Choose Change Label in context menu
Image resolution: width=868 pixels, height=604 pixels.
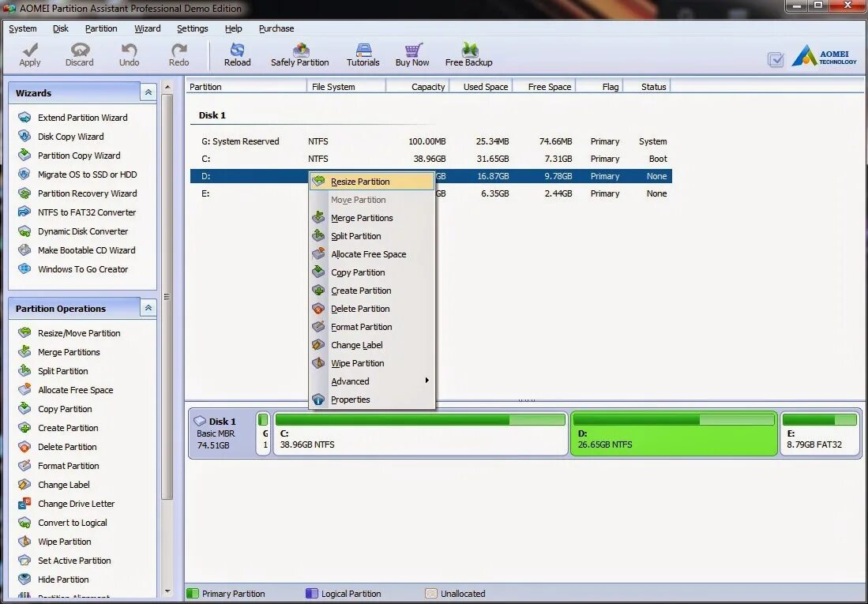[371, 346]
